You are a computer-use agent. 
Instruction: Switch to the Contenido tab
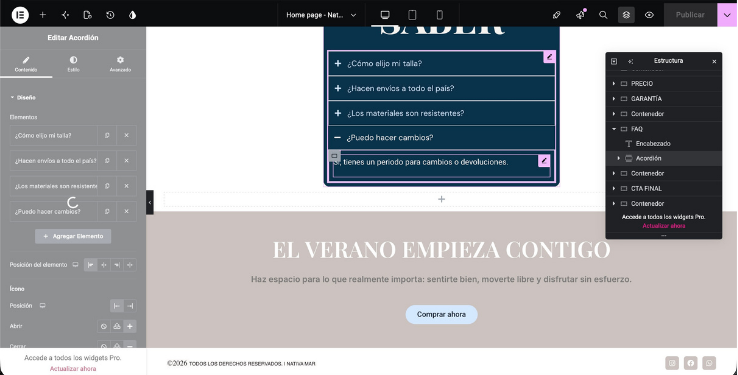26,64
